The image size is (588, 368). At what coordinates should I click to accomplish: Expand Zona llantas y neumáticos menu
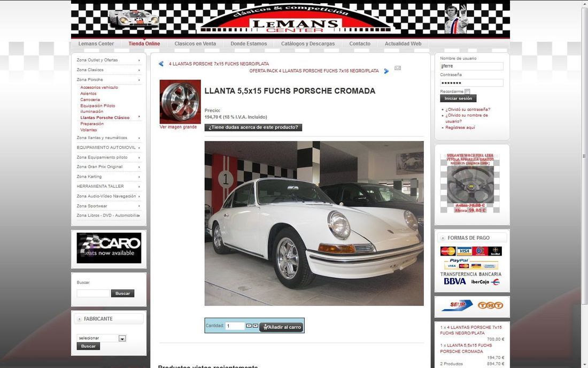click(x=109, y=137)
